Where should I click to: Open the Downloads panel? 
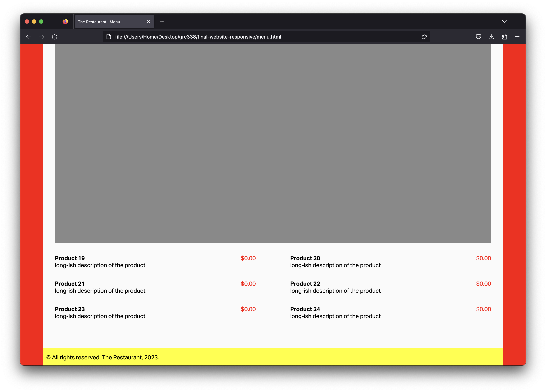click(x=491, y=37)
